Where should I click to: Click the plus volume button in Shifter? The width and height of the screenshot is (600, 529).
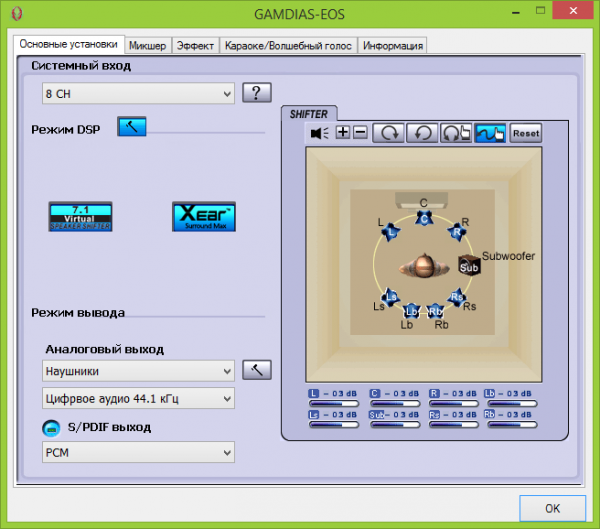tap(343, 132)
